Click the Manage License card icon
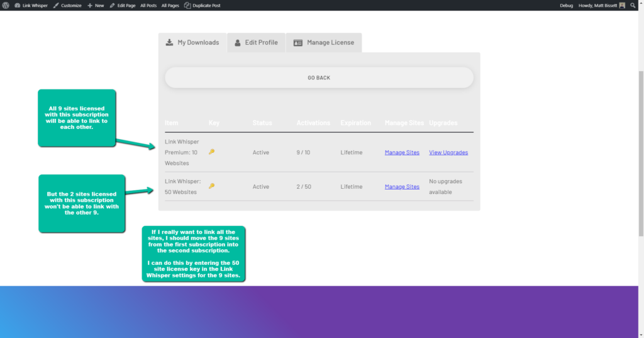The height and width of the screenshot is (338, 644). (298, 43)
